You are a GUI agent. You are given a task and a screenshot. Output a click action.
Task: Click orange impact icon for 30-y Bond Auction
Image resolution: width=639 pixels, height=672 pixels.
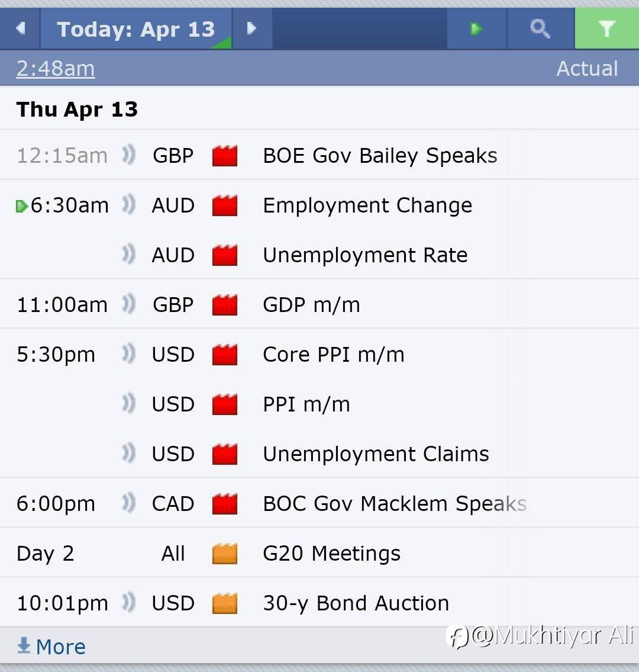[x=225, y=603]
